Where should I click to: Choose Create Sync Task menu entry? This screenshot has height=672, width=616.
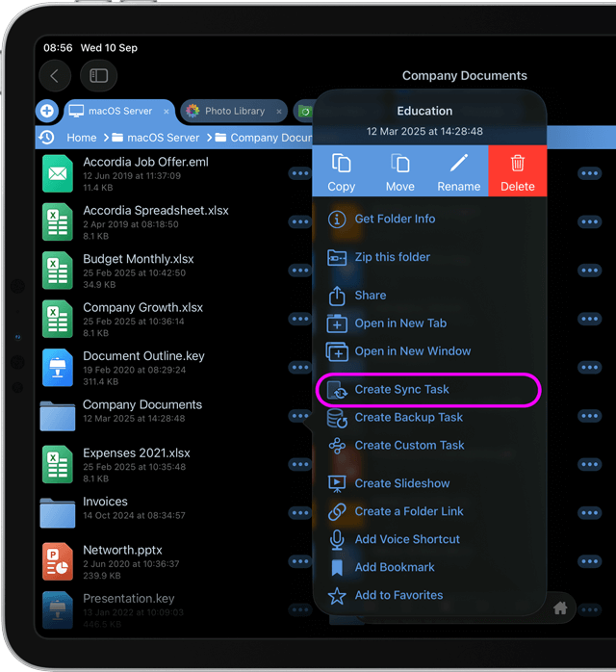(401, 390)
